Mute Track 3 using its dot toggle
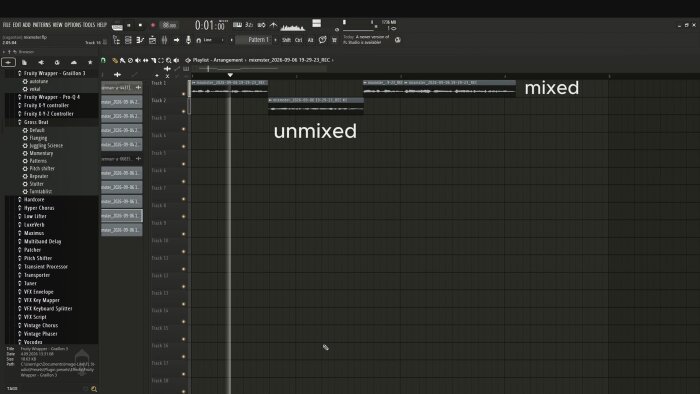 point(183,129)
